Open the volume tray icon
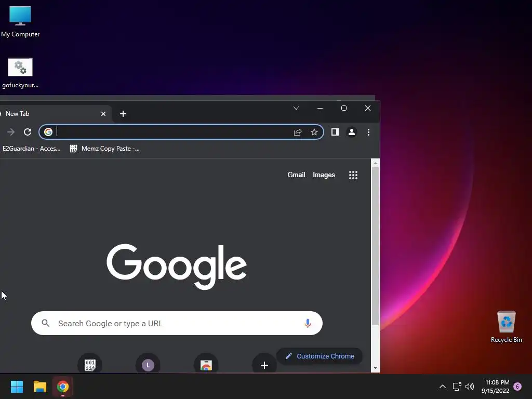Image resolution: width=532 pixels, height=399 pixels. (470, 387)
